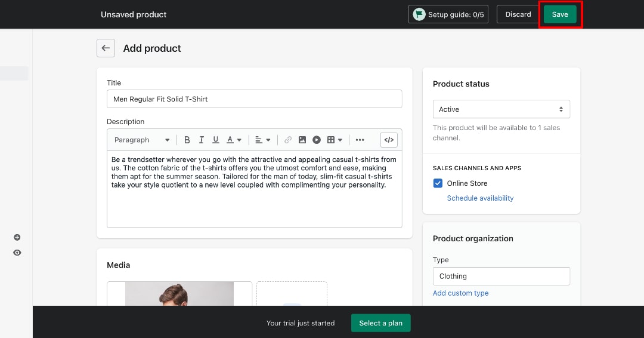Click Add custom type link
The width and height of the screenshot is (644, 338).
(460, 293)
